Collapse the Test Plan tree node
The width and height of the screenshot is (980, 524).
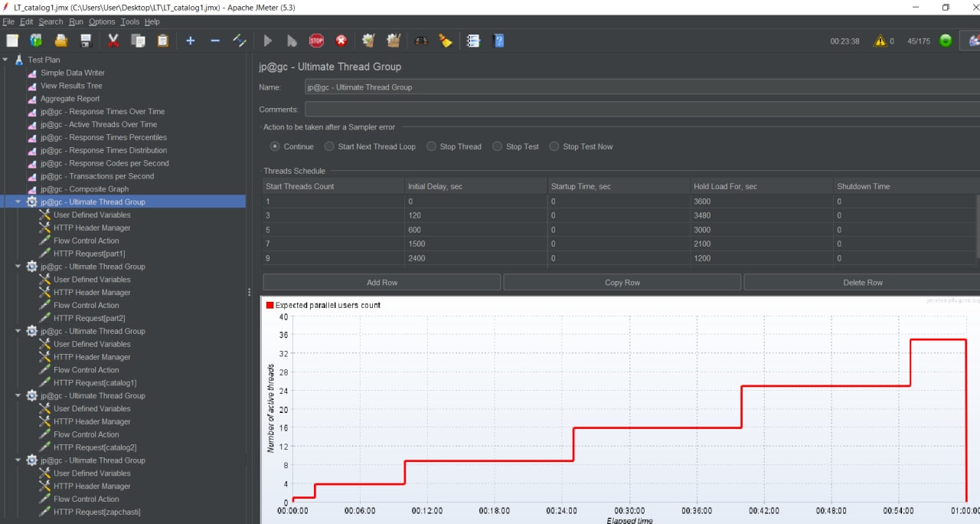(x=5, y=60)
